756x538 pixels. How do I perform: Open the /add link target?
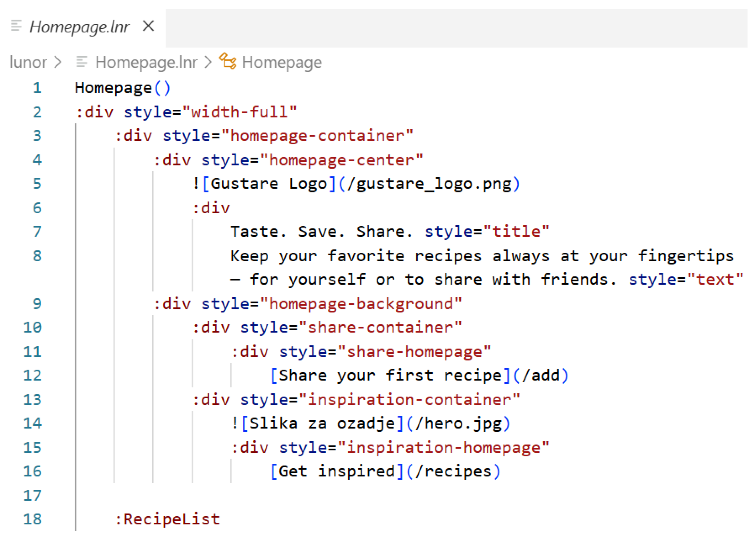(x=541, y=376)
